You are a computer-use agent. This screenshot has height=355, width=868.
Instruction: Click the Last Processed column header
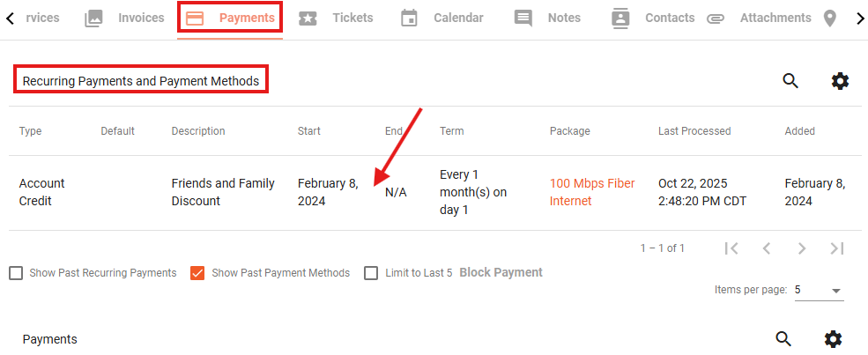coord(694,131)
